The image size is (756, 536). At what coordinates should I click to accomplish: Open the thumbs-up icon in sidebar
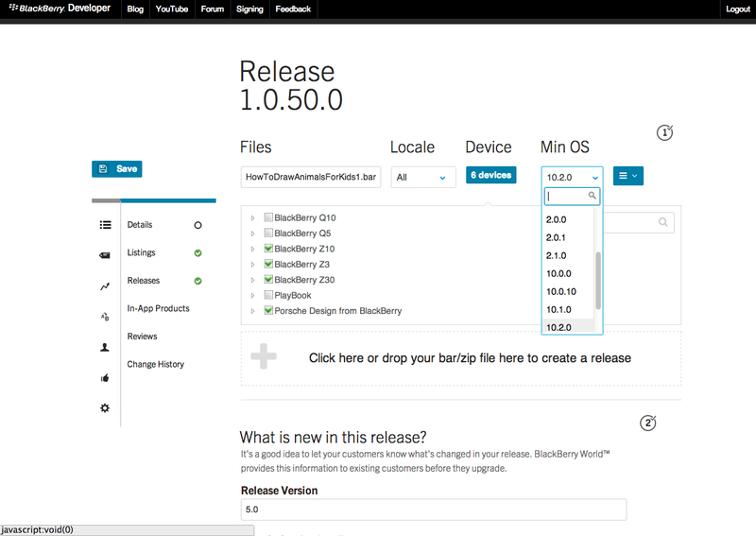coord(105,378)
